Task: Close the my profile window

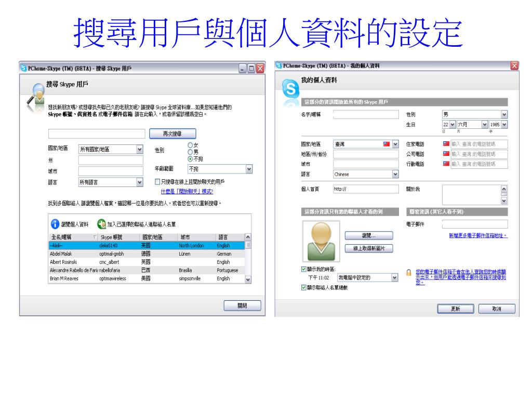Action: point(514,65)
